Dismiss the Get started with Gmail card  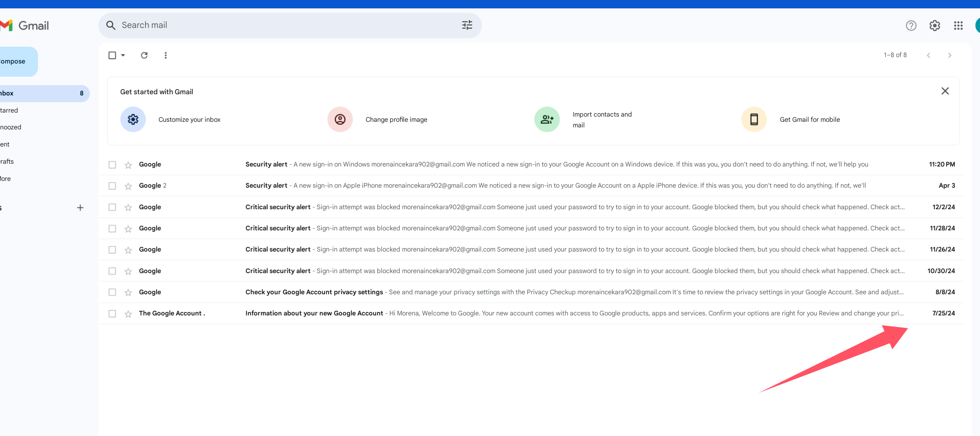[945, 91]
